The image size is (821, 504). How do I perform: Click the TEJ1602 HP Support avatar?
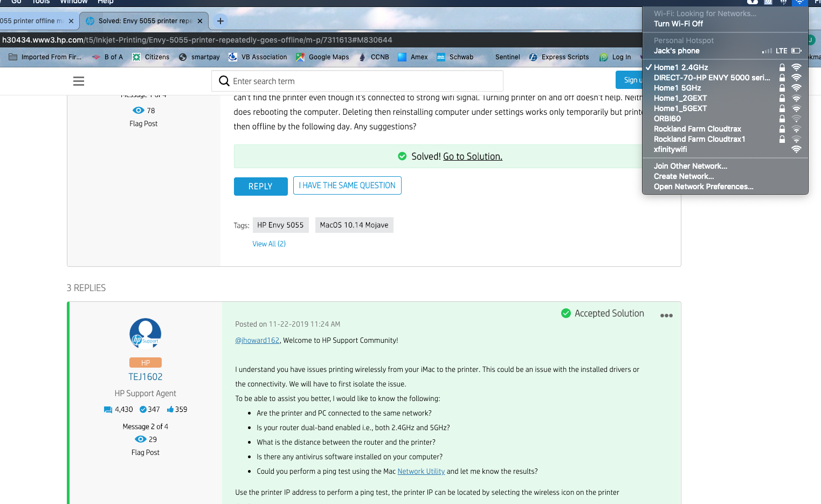146,334
